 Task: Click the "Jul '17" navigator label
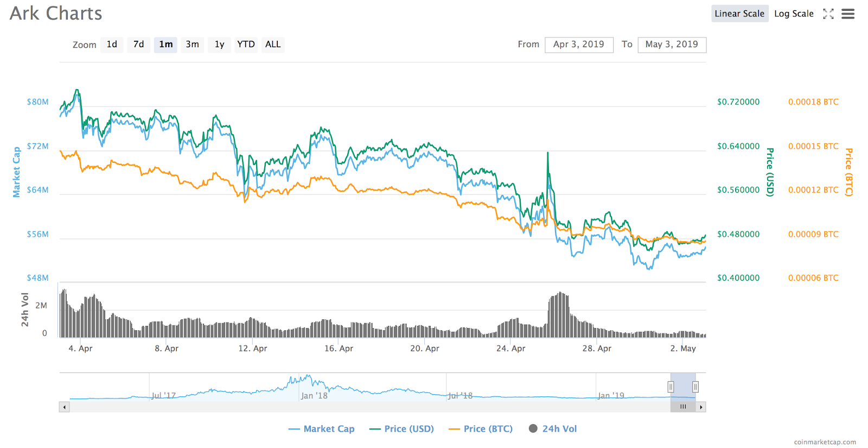coord(164,396)
